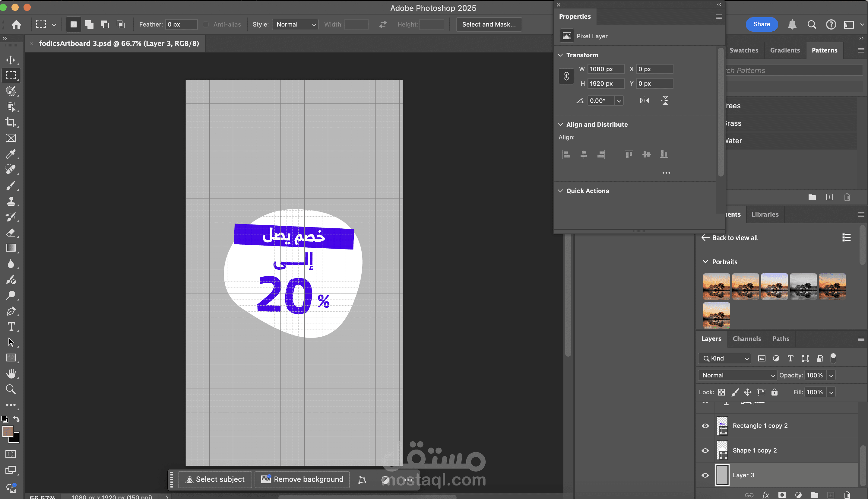Click the first Portraits preset thumbnail

[x=716, y=287]
